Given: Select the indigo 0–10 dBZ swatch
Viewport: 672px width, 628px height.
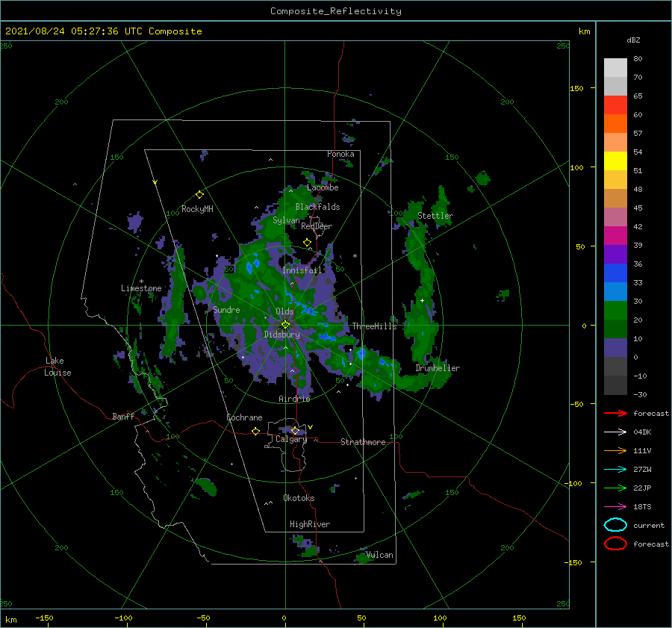Looking at the screenshot, I should [615, 348].
